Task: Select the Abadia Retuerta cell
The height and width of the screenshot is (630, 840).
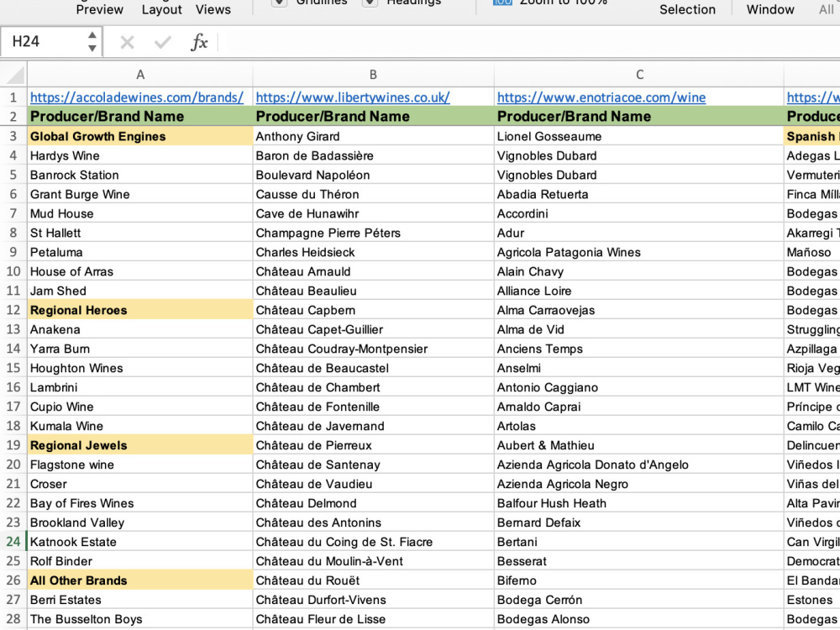Action: [639, 194]
